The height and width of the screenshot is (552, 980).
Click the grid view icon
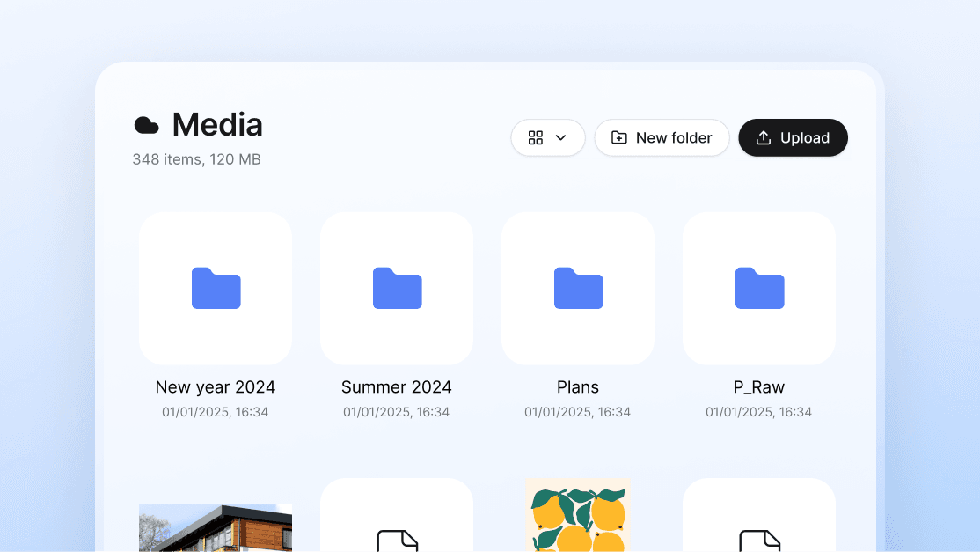pos(535,138)
